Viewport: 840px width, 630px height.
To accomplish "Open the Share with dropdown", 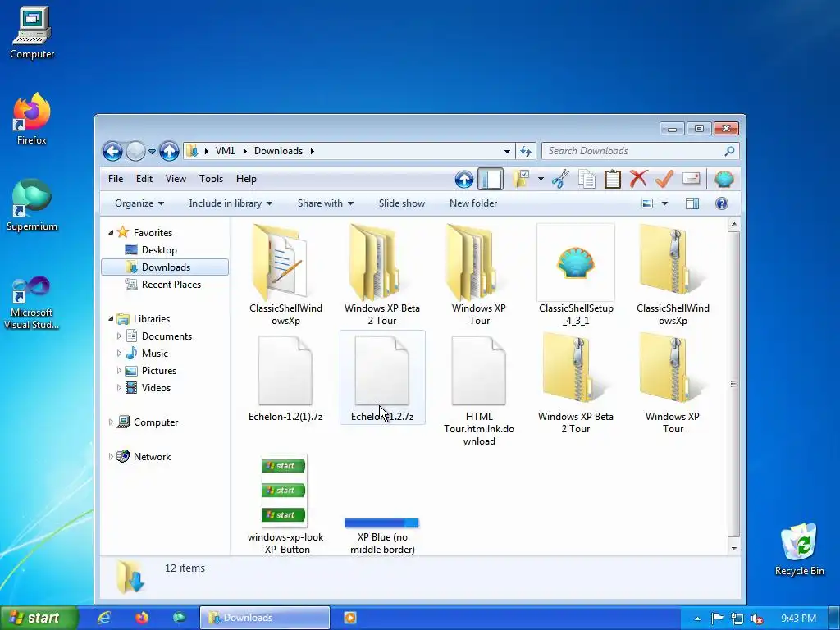I will pos(326,203).
